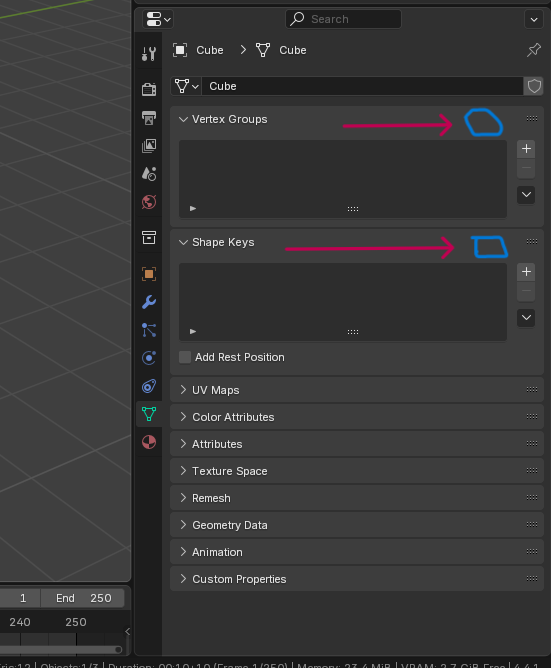Click the Shape Keys list resize handle
This screenshot has height=668, width=551.
point(353,332)
